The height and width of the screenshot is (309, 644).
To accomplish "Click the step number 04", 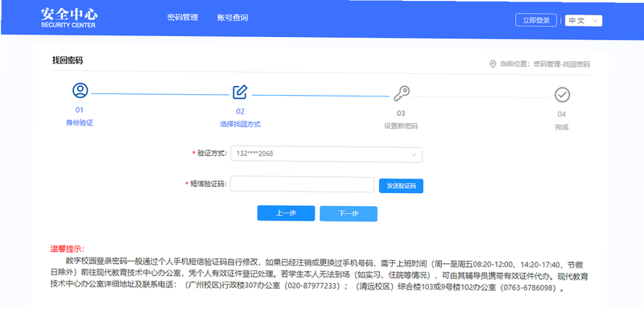I will click(x=561, y=114).
